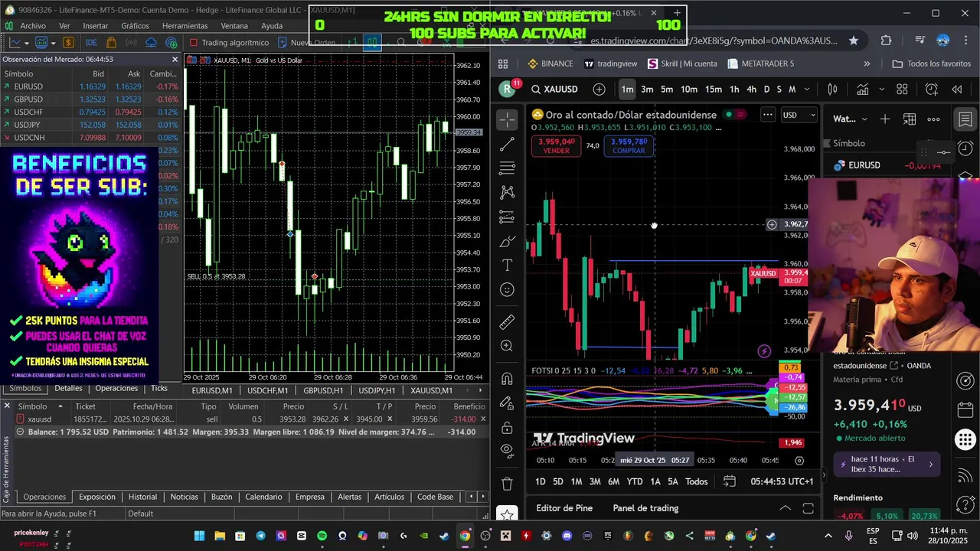Select the trend line drawing tool
The image size is (980, 551).
tap(507, 144)
